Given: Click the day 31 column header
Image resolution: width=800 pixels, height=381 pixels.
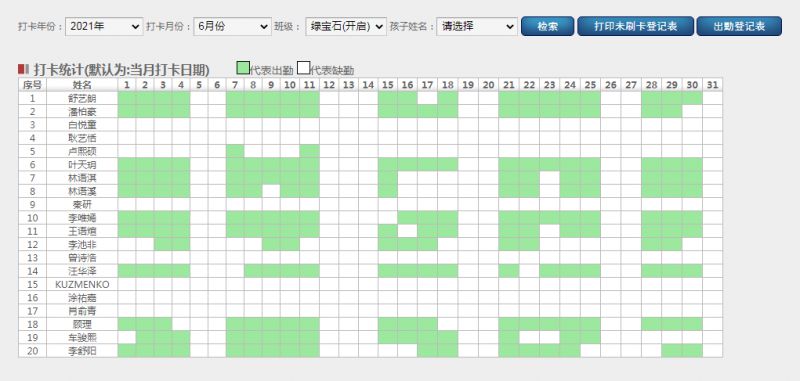Looking at the screenshot, I should coord(712,85).
